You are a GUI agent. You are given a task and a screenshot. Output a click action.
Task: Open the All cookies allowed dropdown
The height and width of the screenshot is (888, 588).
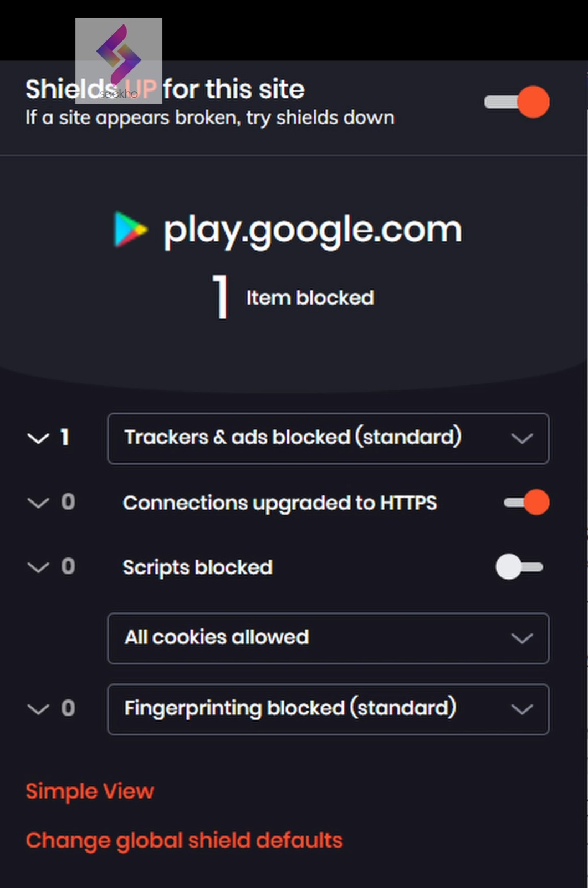[x=328, y=638]
